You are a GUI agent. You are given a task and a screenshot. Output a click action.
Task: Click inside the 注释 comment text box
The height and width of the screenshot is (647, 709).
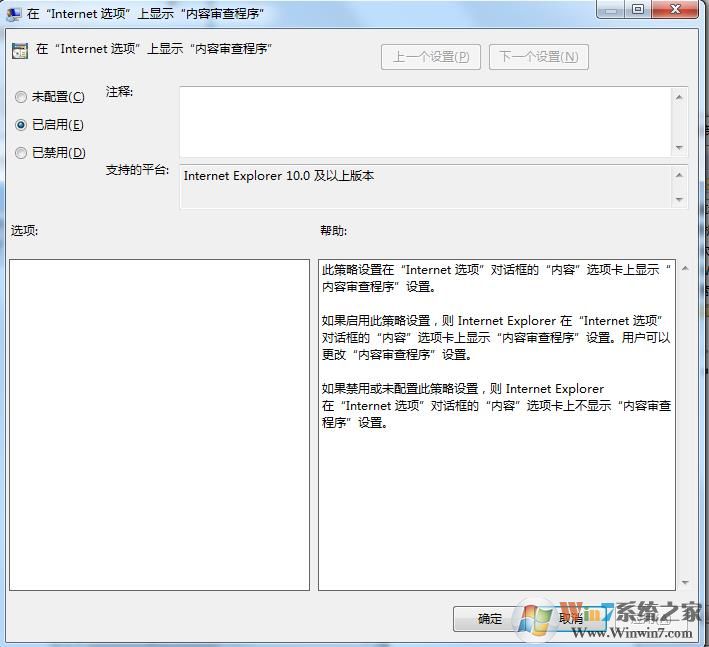pos(425,122)
